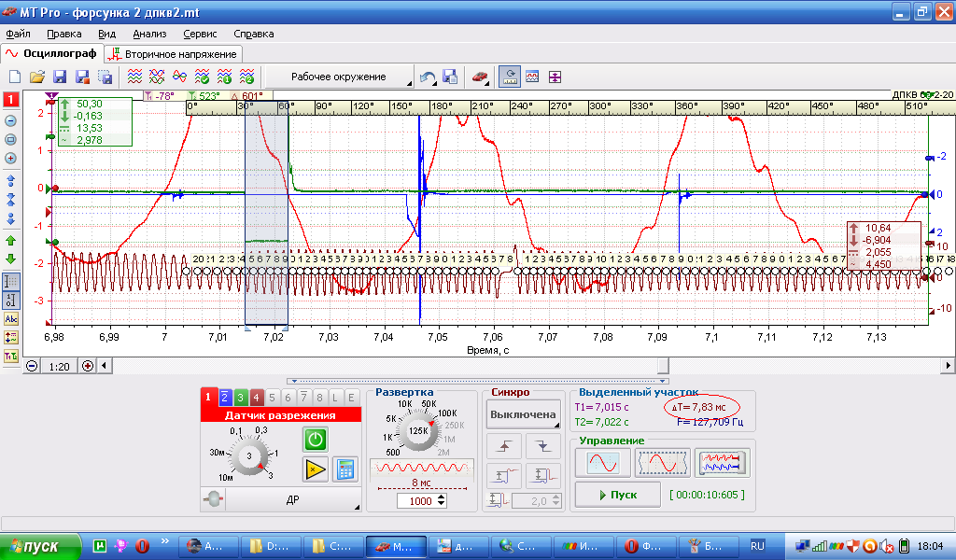The width and height of the screenshot is (956, 560).
Task: Toggle the green channel power button
Action: coord(316,440)
